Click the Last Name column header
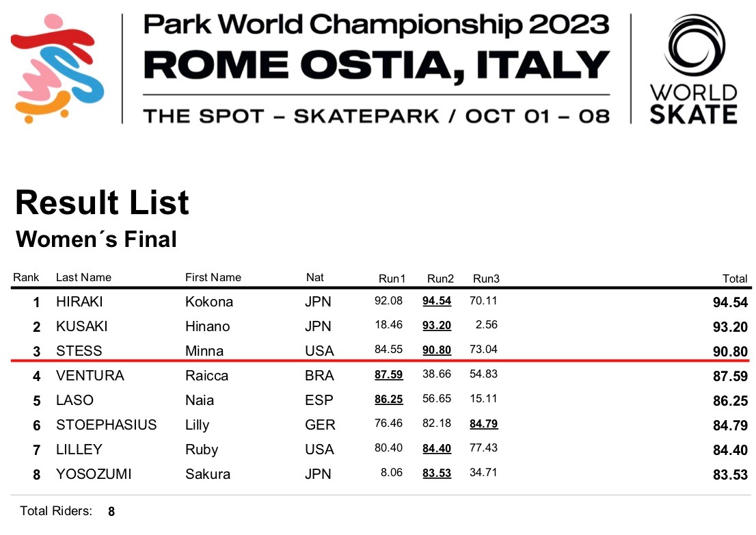The height and width of the screenshot is (535, 756). click(83, 278)
